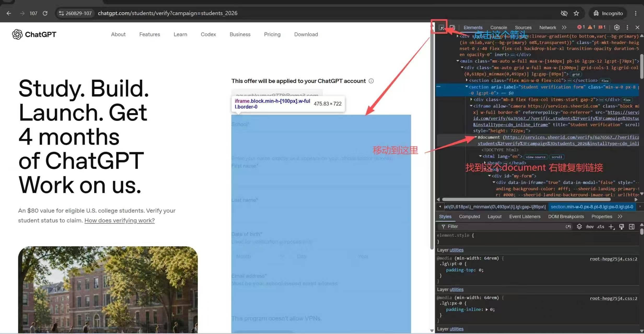Add new style rule with plus icon
Screen dimensions: 644x334
(611, 226)
